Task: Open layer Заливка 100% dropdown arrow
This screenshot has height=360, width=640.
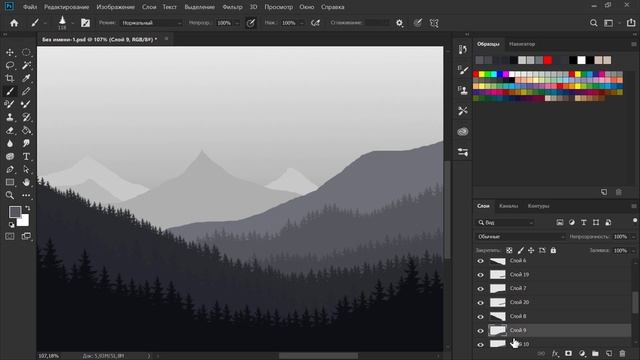Action: pos(634,251)
